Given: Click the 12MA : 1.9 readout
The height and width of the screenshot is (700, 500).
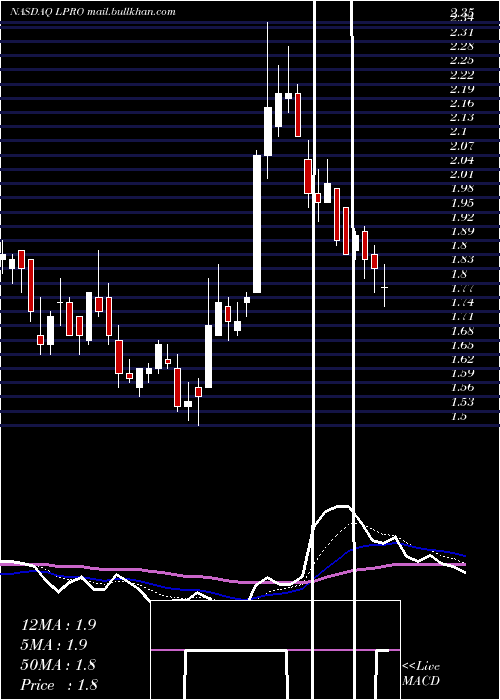Looking at the screenshot, I should [58, 625].
